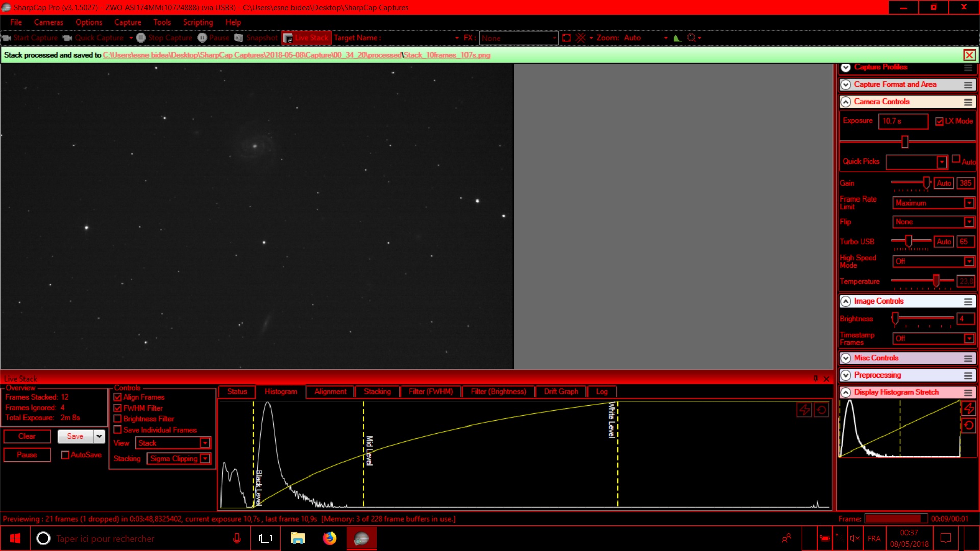This screenshot has height=551, width=980.
Task: Open the Scripting menu
Action: click(198, 22)
